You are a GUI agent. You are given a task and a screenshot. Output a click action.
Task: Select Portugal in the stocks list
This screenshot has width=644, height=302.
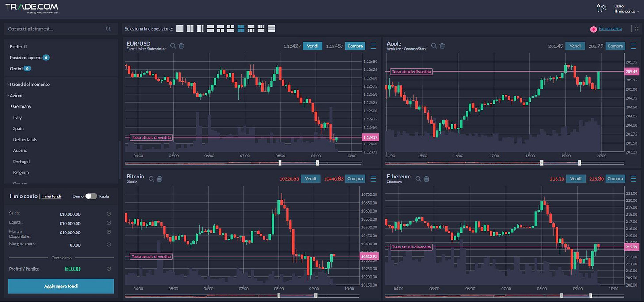[x=22, y=162]
